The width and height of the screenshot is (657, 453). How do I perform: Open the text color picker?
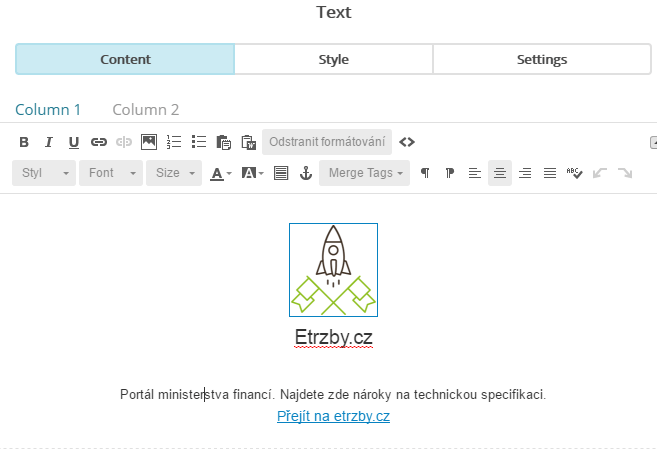pos(220,173)
